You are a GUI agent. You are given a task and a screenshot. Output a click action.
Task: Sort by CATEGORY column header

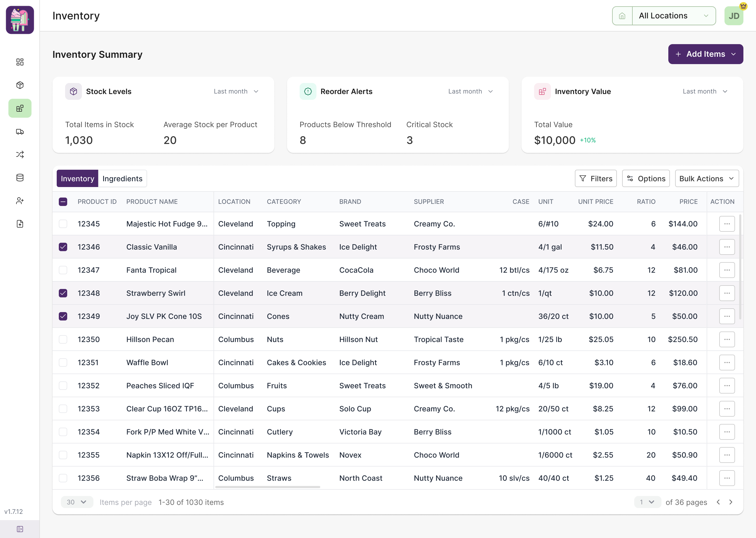284,202
